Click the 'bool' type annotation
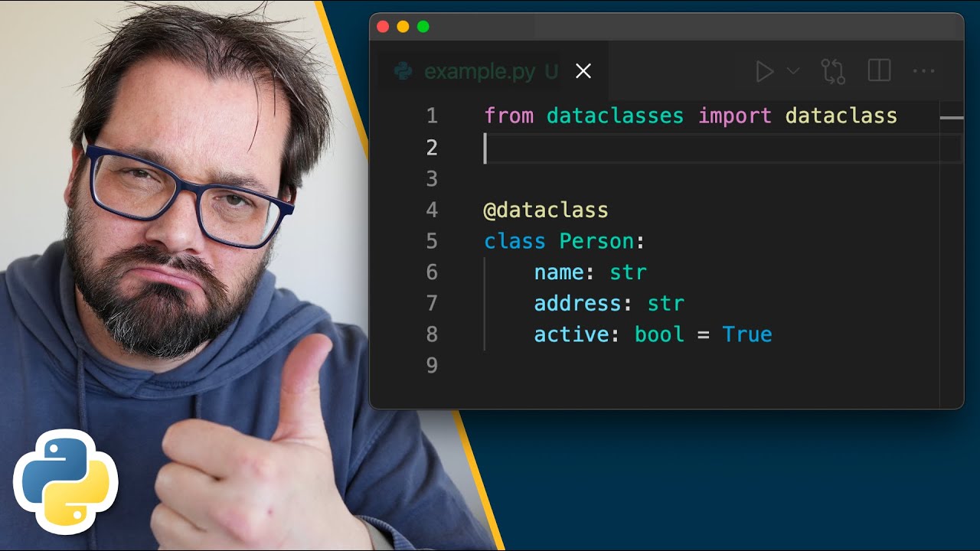 point(659,334)
